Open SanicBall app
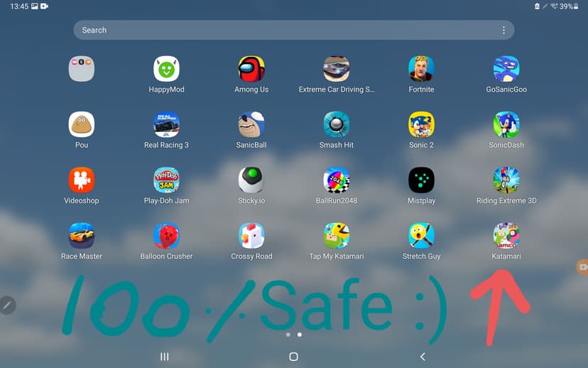Viewport: 588px width, 368px height. tap(251, 124)
